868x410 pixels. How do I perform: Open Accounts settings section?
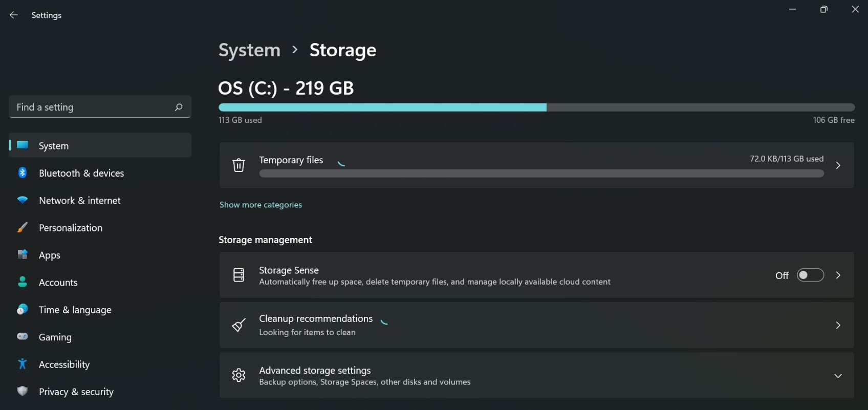click(58, 283)
